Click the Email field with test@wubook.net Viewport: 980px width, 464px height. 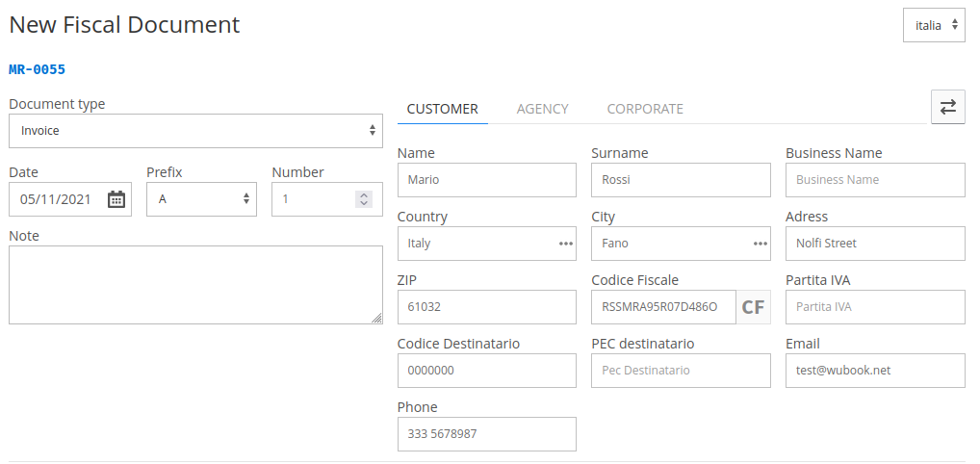[x=874, y=371]
